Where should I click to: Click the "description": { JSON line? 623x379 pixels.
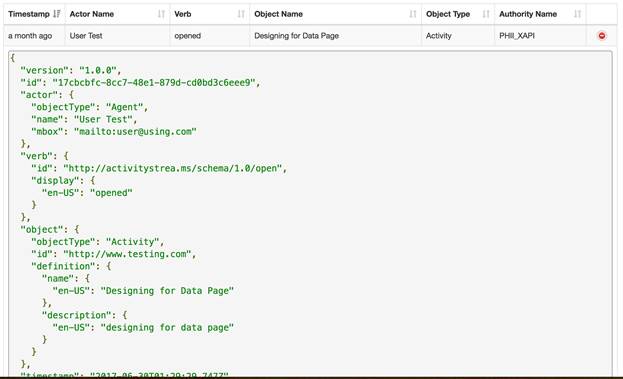coord(84,315)
